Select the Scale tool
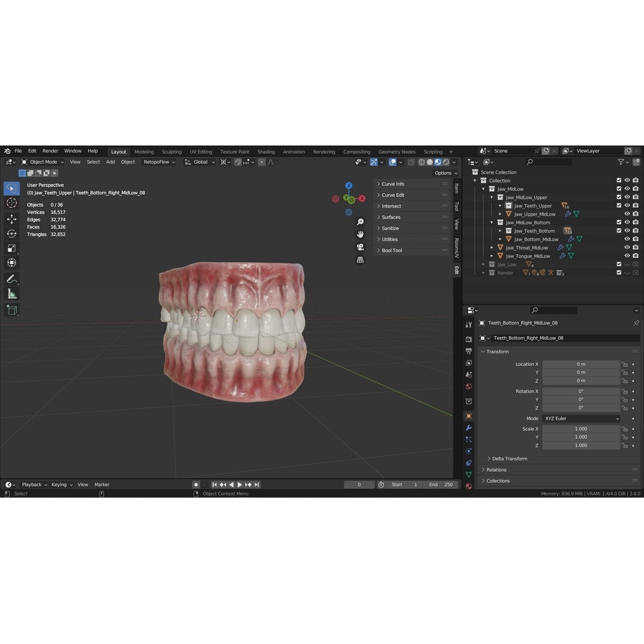The image size is (644, 644). (x=12, y=247)
